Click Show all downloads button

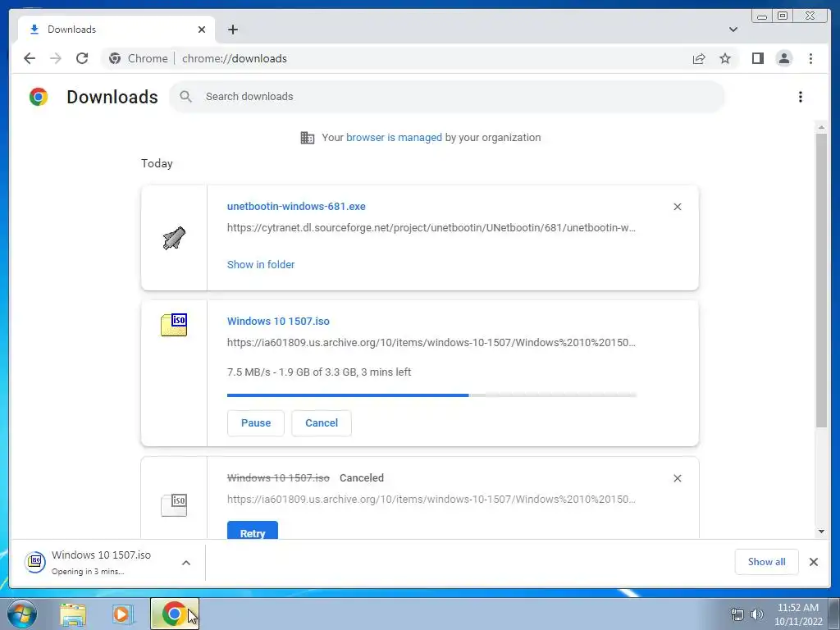(767, 562)
